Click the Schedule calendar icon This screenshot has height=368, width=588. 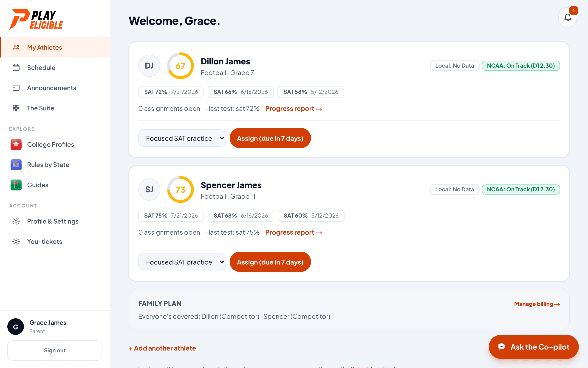tap(16, 68)
